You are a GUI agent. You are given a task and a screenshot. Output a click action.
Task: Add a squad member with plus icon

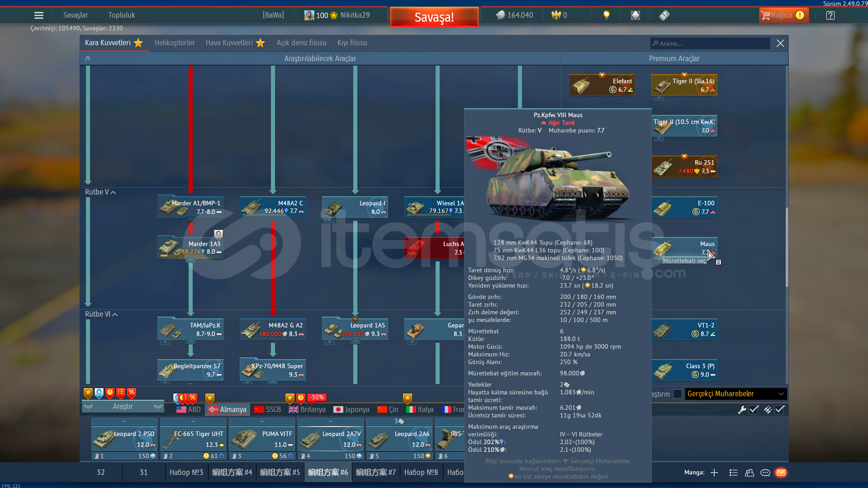click(x=714, y=473)
